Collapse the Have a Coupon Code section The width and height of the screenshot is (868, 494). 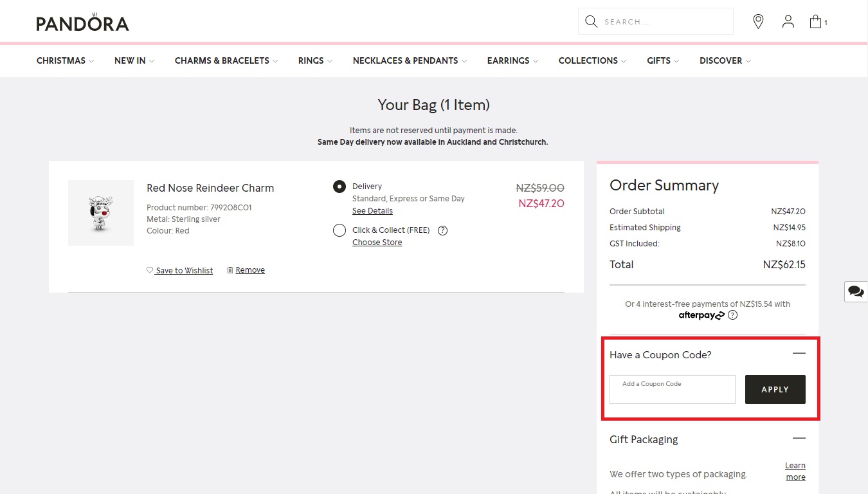coord(799,353)
